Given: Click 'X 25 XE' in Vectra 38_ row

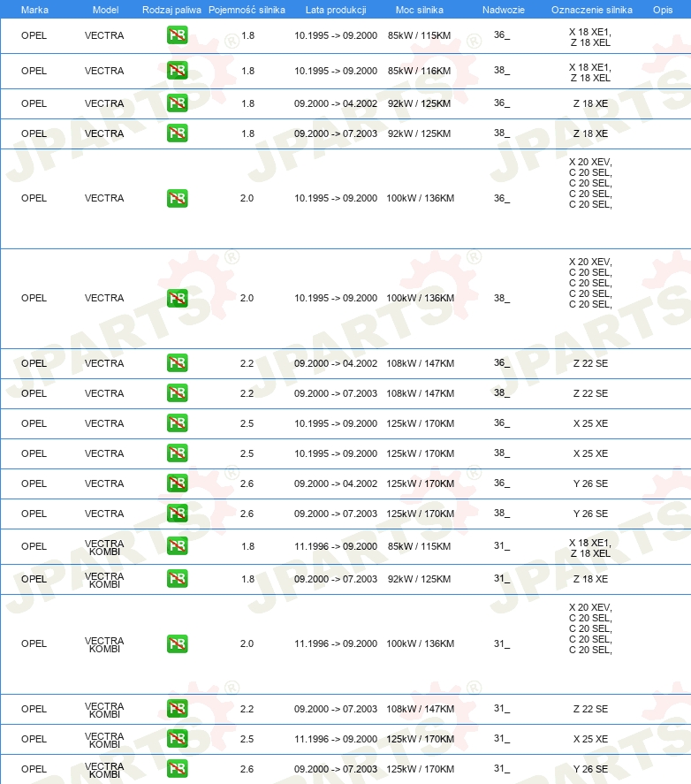Looking at the screenshot, I should [590, 453].
